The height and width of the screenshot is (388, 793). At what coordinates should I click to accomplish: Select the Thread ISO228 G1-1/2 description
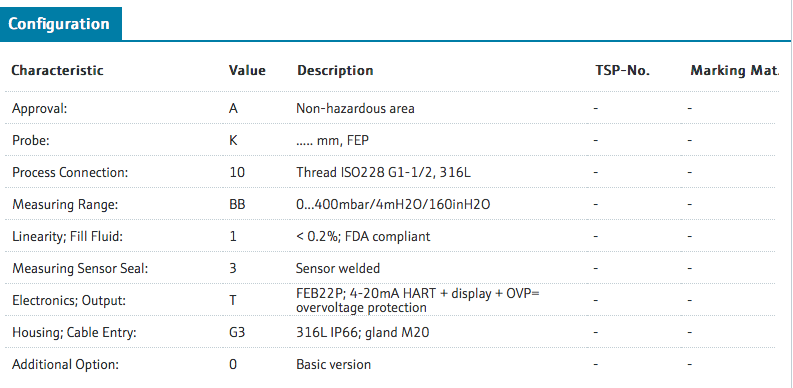point(383,173)
